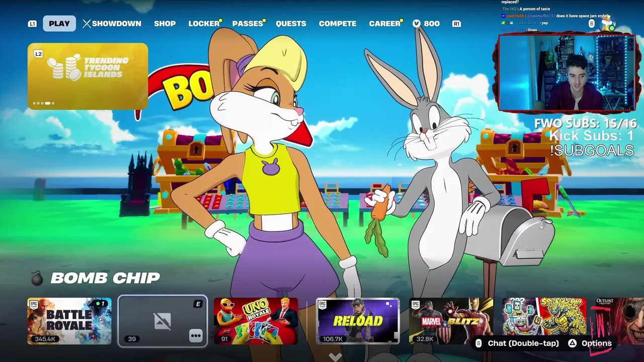This screenshot has width=644, height=362.
Task: Expand more content with the down chevron
Action: click(x=335, y=357)
